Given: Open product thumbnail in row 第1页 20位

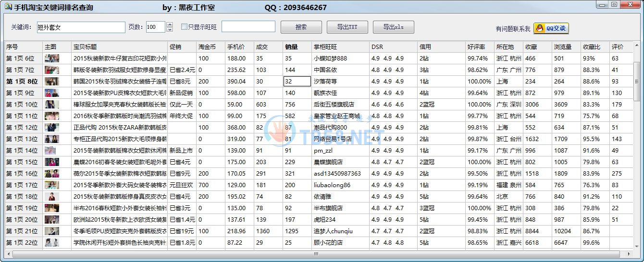Looking at the screenshot, I should point(52,220).
